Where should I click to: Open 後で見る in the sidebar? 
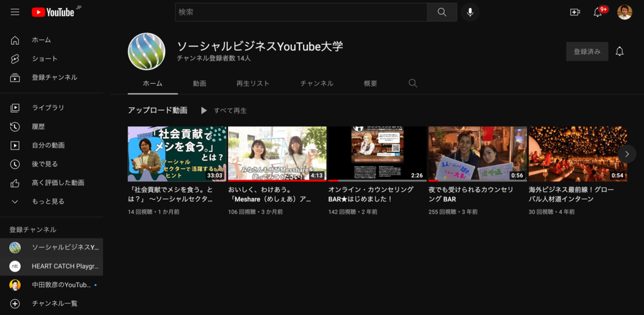tap(45, 164)
